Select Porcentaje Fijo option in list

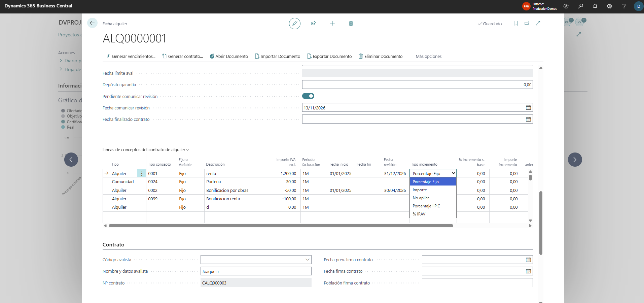[433, 182]
